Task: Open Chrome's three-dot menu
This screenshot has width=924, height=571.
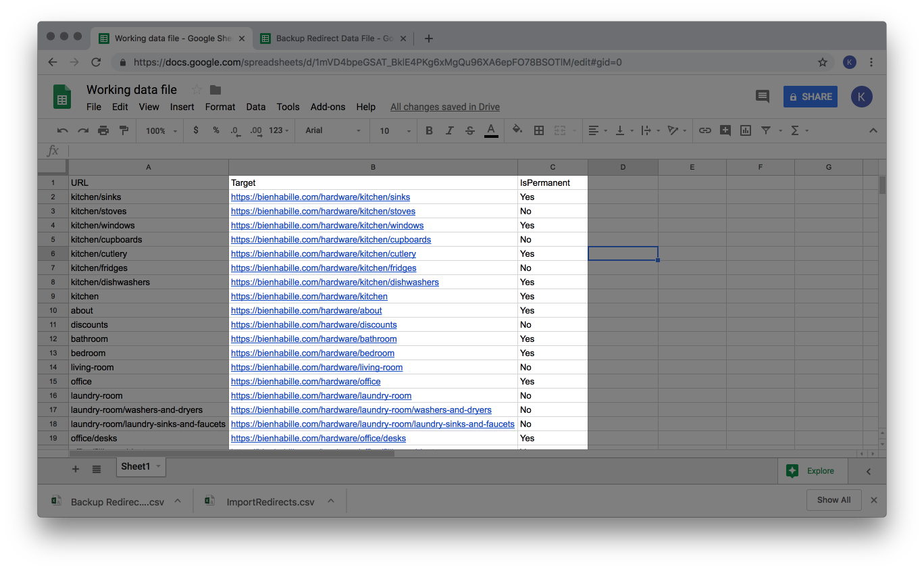Action: (871, 62)
